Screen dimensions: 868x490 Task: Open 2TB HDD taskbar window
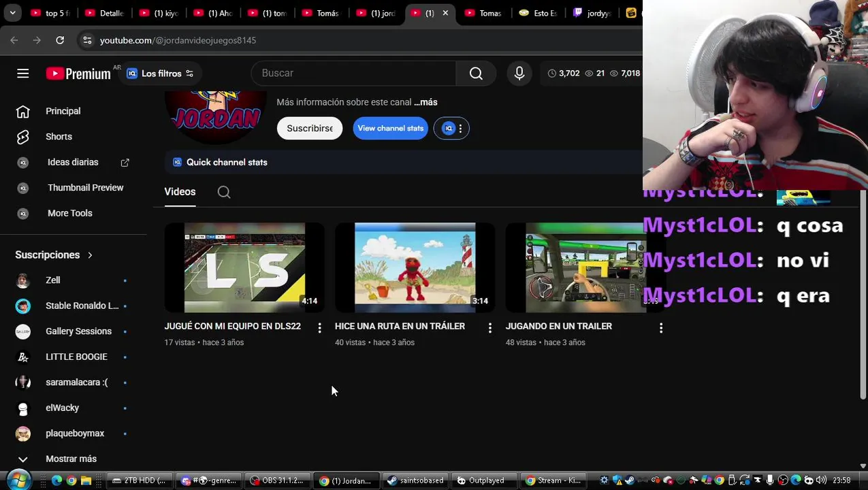(140, 480)
